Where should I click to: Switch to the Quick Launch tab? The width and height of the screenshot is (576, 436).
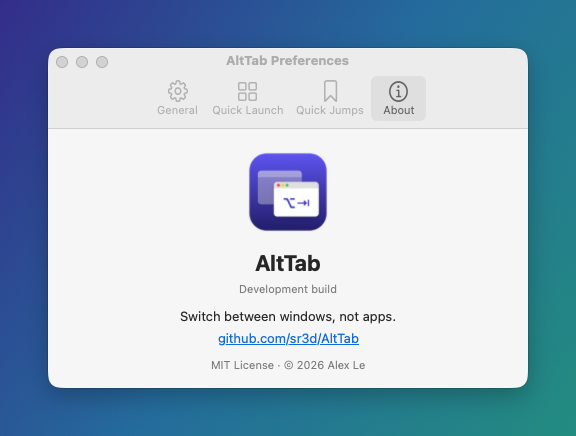click(x=248, y=98)
